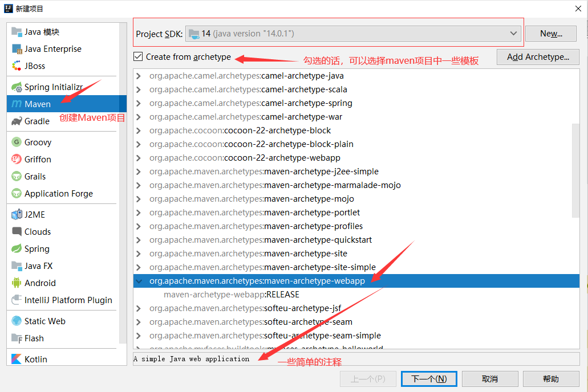
Task: Click the Maven 'm' icon
Action: click(17, 104)
